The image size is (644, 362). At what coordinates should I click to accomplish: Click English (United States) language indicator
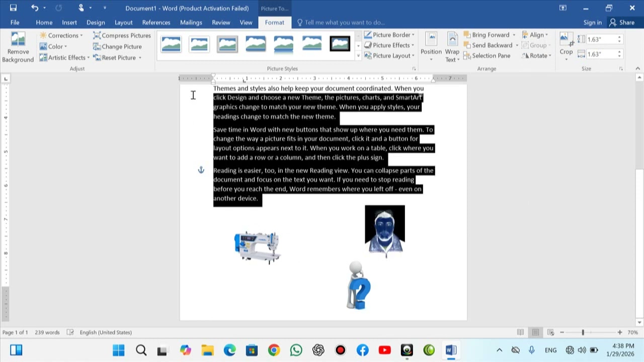click(x=106, y=332)
